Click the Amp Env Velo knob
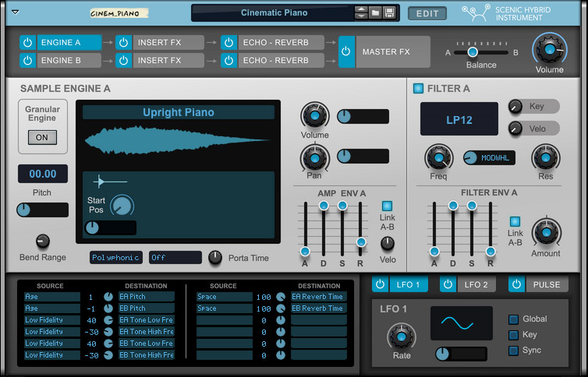 [x=388, y=243]
